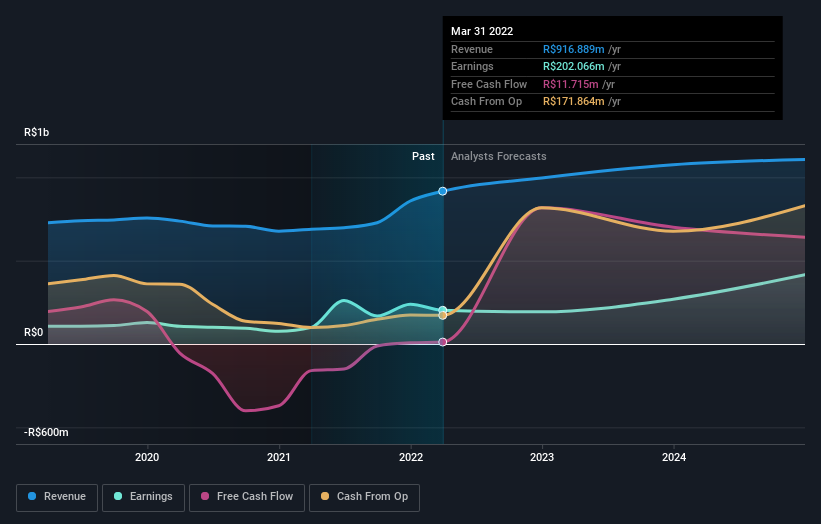Screen dimensions: 821x524
Task: Click the R$202.066m earnings value in the tooltip
Action: (x=573, y=66)
